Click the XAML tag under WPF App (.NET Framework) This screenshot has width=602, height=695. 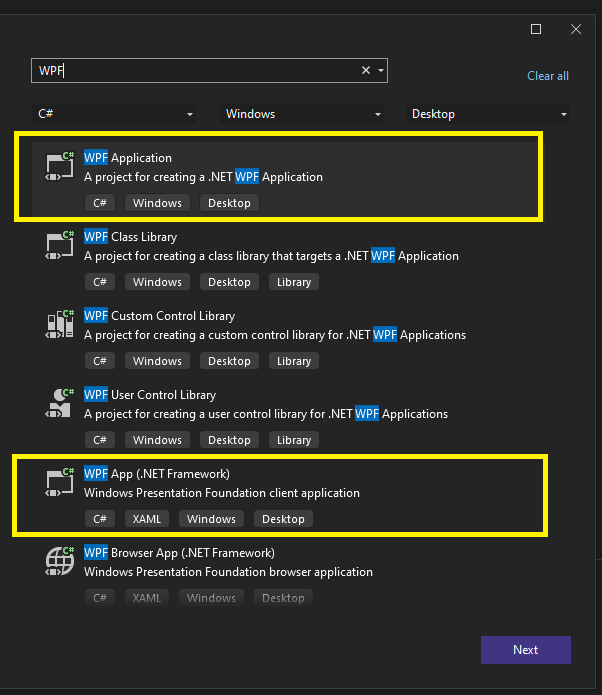coord(147,519)
